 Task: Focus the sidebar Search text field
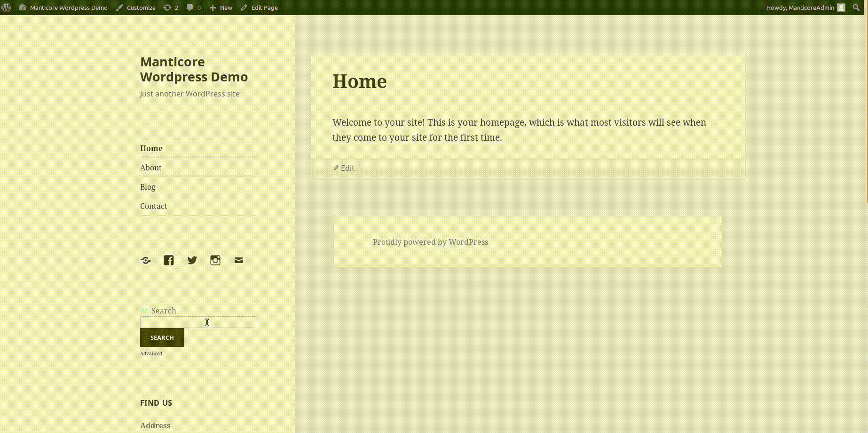pos(198,322)
